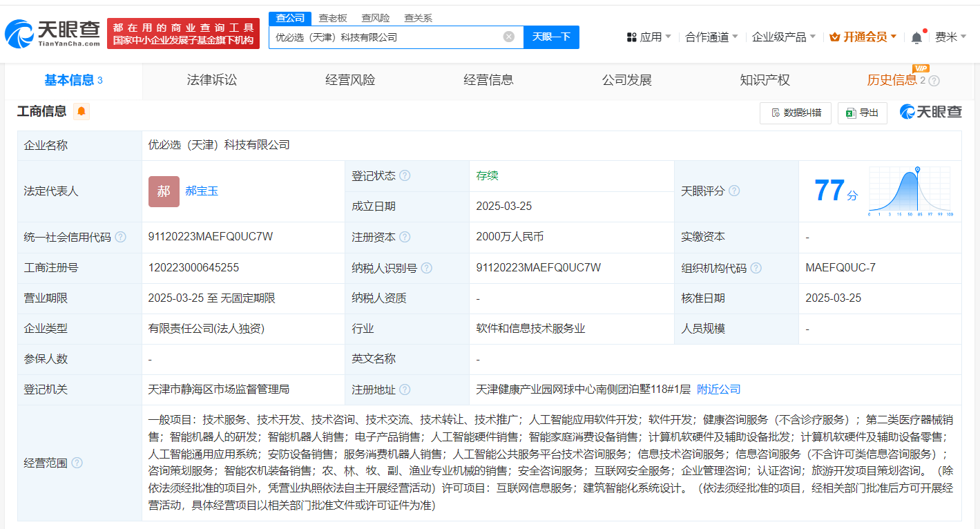Click the 导出 export button
This screenshot has width=980, height=529.
click(862, 113)
